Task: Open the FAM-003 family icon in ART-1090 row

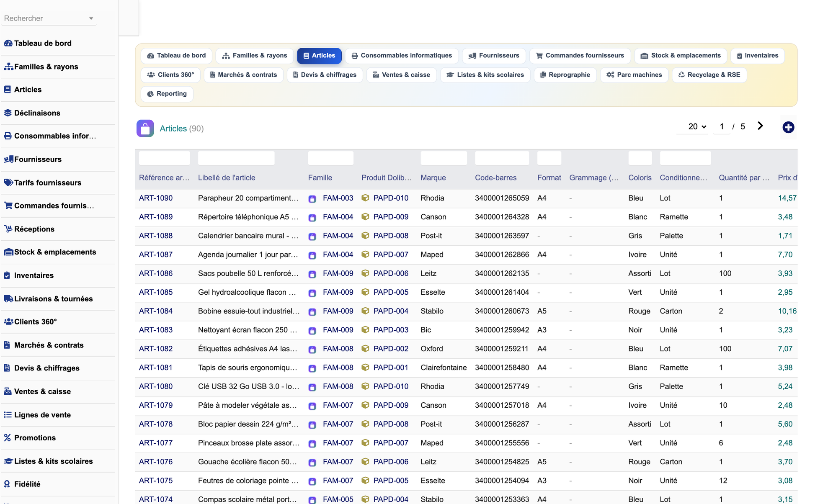Action: tap(312, 198)
